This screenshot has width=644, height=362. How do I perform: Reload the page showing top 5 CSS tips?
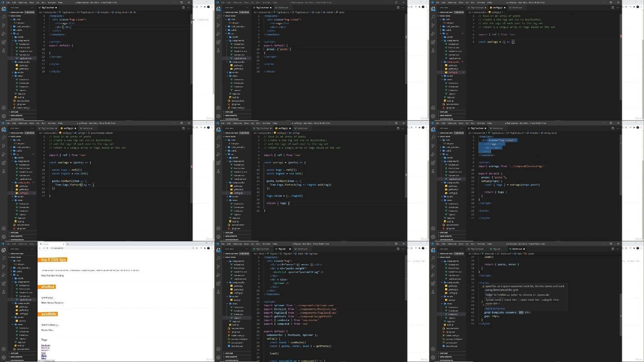tap(48, 248)
